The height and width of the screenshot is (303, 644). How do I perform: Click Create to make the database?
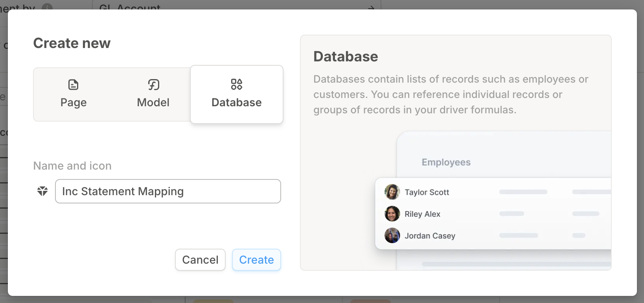(x=256, y=260)
